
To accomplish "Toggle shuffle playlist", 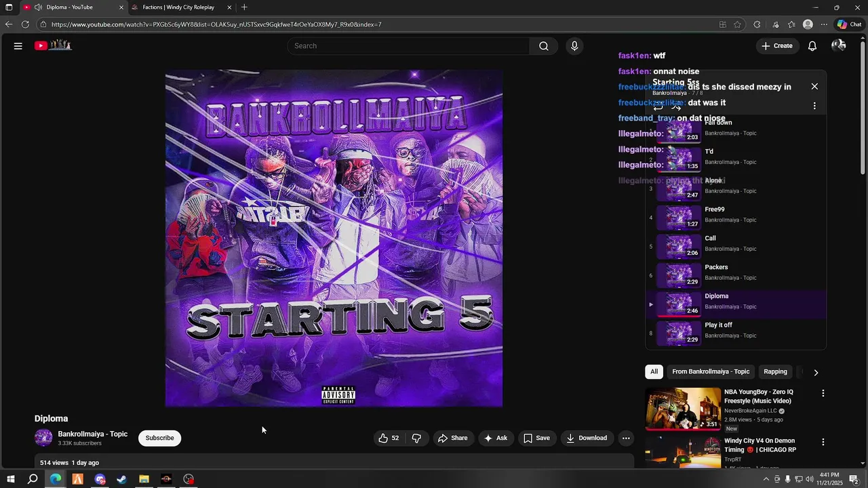I will [676, 106].
